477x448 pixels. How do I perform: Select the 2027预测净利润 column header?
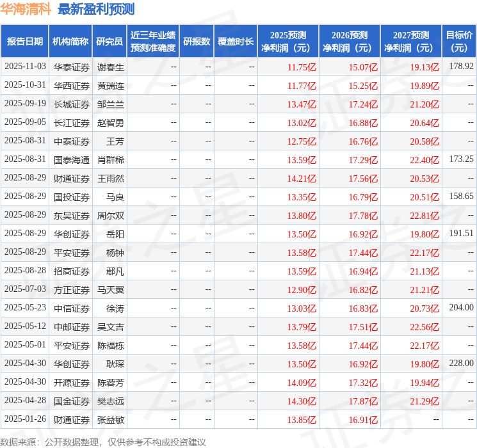[410, 41]
